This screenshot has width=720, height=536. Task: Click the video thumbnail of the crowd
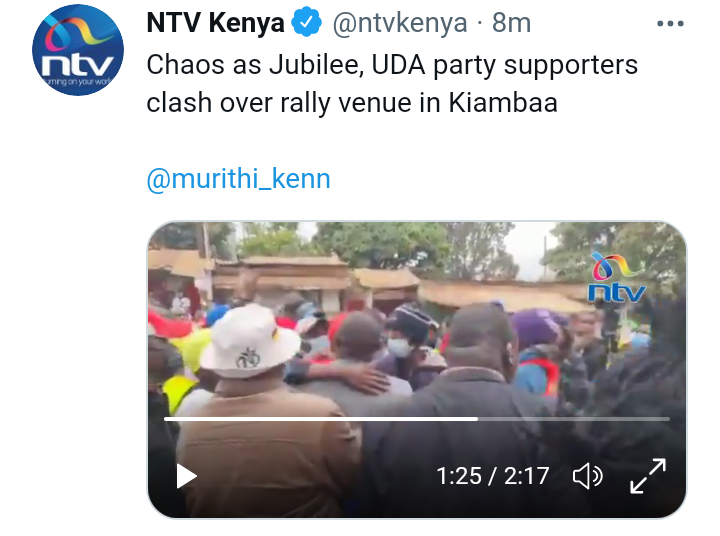(x=416, y=370)
